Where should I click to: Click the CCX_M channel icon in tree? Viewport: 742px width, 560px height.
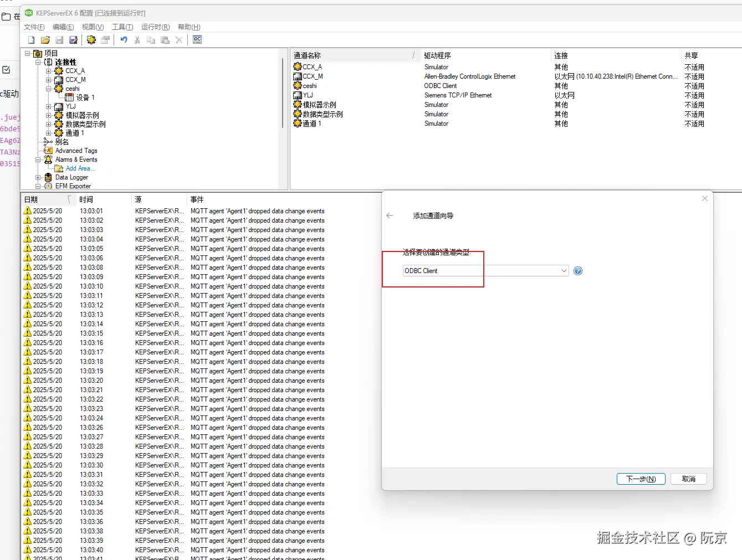(x=59, y=80)
